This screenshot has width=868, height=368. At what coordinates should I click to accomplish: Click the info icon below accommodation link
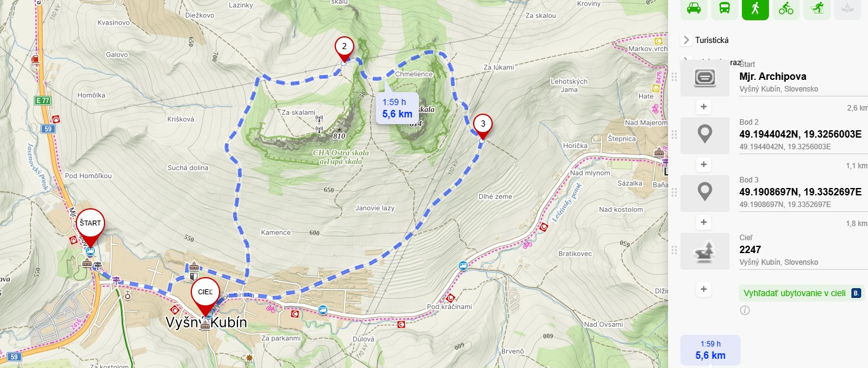745,310
